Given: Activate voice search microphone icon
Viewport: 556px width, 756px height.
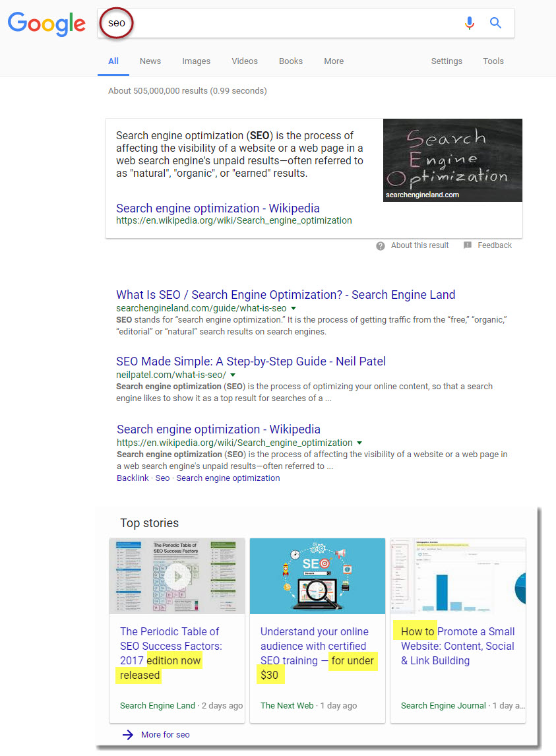Looking at the screenshot, I should tap(469, 22).
